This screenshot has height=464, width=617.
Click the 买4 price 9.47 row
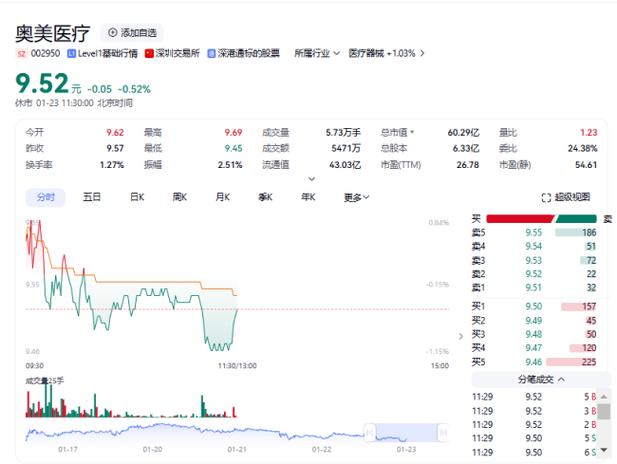point(534,348)
